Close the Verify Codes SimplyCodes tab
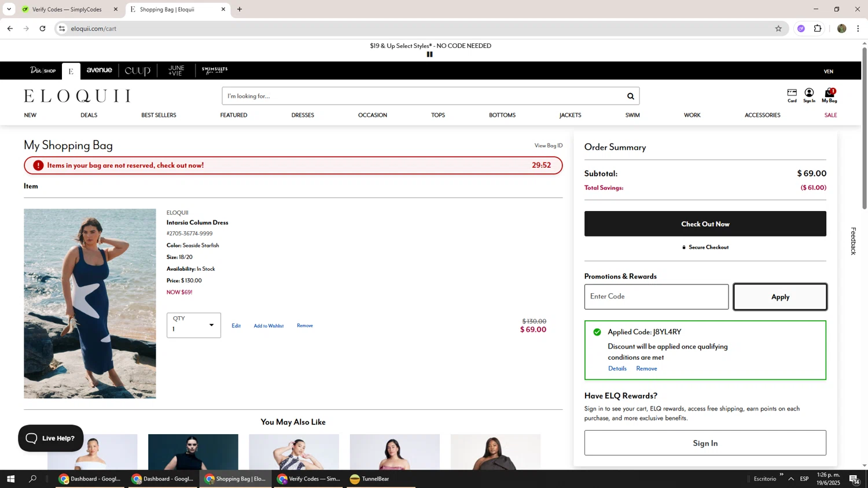Image resolution: width=868 pixels, height=488 pixels. 115,9
